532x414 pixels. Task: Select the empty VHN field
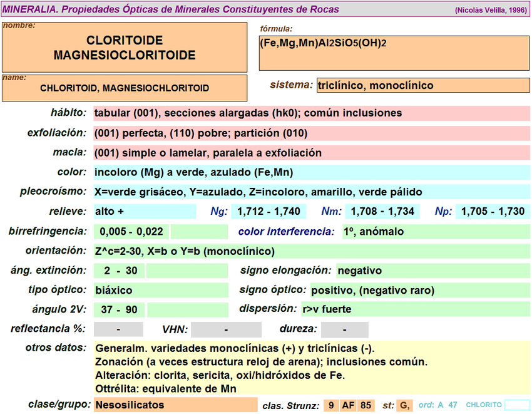click(226, 330)
